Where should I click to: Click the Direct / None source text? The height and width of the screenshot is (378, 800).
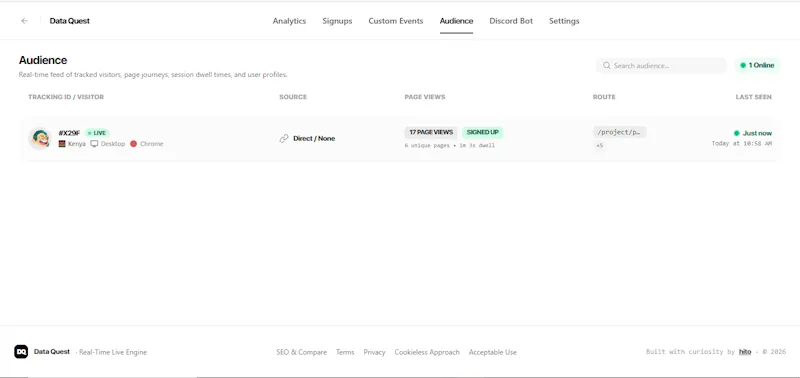coord(314,138)
